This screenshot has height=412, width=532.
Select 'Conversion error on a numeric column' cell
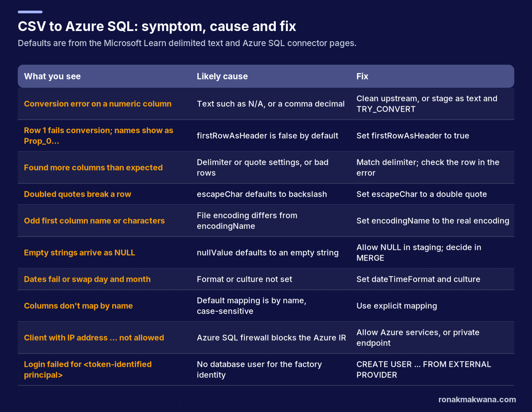(98, 104)
